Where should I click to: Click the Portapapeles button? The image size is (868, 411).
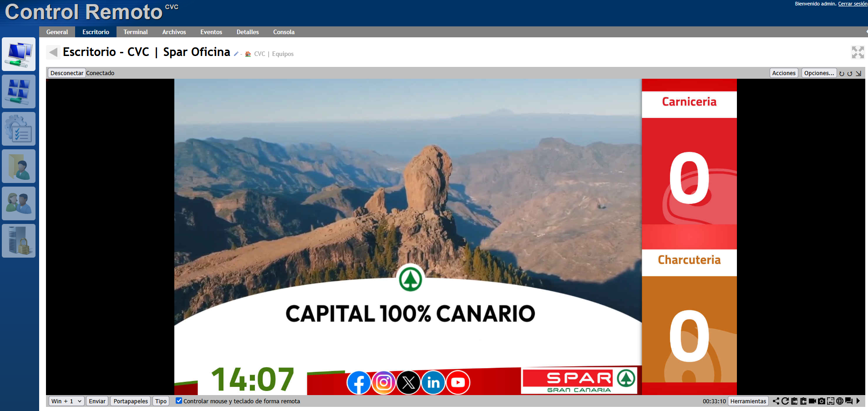131,401
